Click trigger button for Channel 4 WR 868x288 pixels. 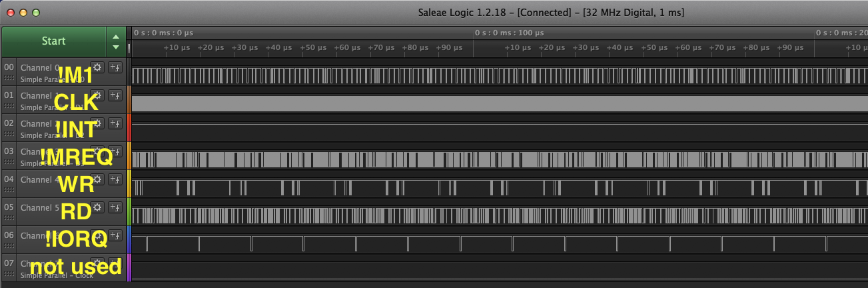(115, 179)
